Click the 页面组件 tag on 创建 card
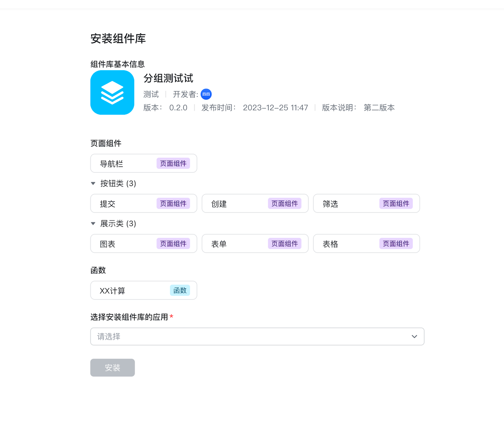The image size is (504, 425). [285, 203]
